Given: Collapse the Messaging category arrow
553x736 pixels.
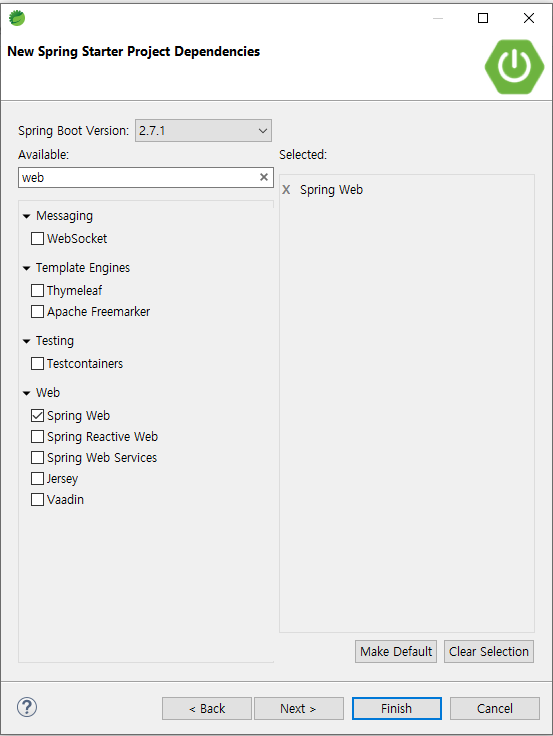Looking at the screenshot, I should [26, 216].
